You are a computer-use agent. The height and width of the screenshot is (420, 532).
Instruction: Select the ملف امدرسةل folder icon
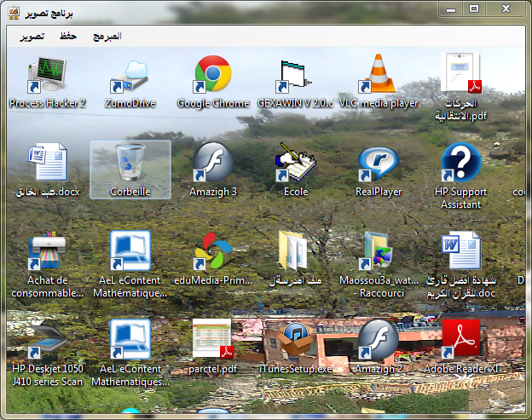pyautogui.click(x=292, y=250)
